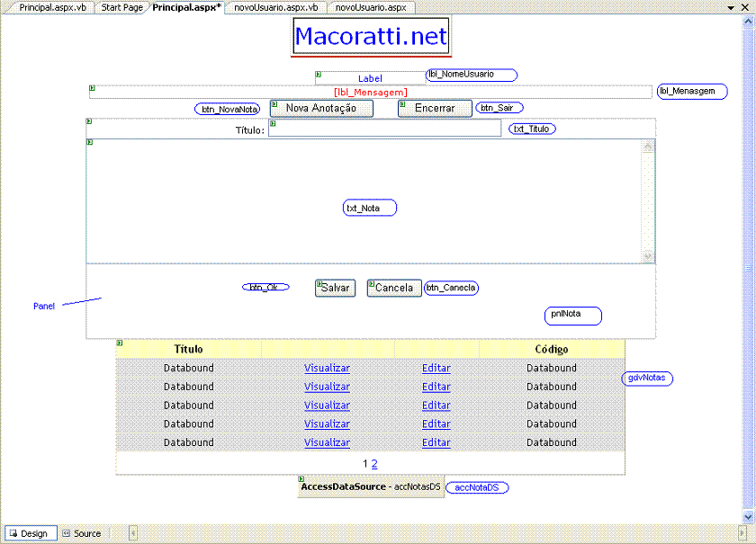756x544 pixels.
Task: Switch to Design view
Action: coord(31,533)
